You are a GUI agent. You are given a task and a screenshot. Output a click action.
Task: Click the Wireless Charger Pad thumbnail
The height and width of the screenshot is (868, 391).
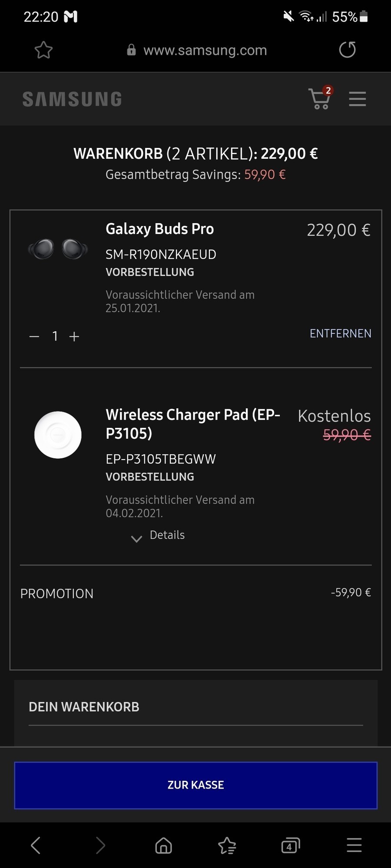point(58,435)
